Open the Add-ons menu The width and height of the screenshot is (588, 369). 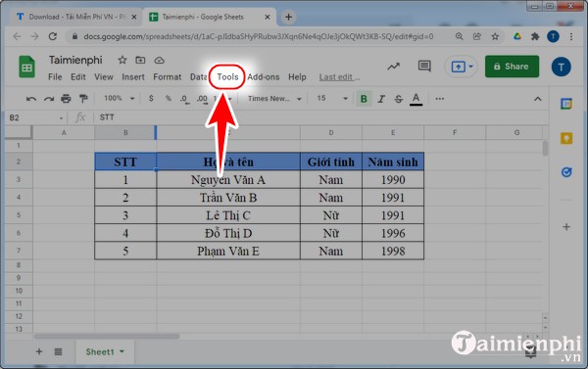click(264, 77)
